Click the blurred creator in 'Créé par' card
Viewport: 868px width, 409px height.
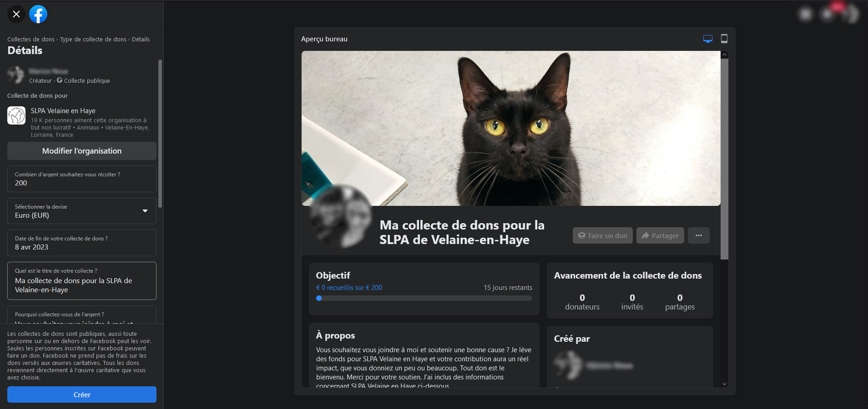pyautogui.click(x=594, y=365)
